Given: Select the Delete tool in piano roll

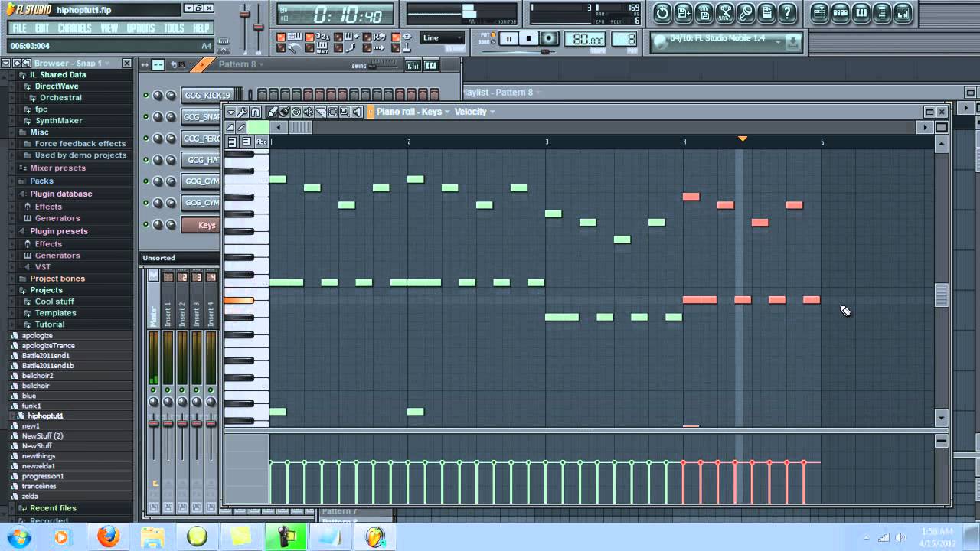Looking at the screenshot, I should 296,112.
